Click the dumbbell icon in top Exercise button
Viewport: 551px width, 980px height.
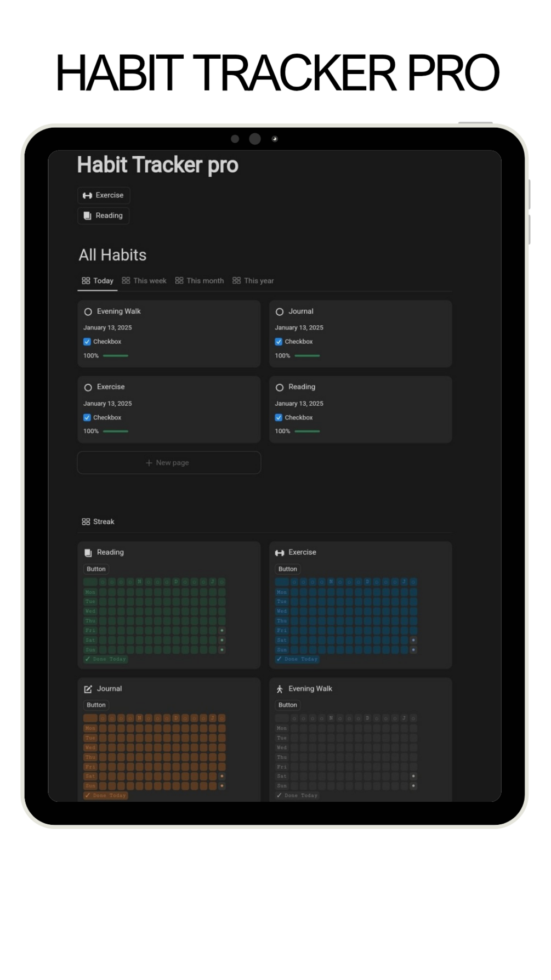(87, 195)
